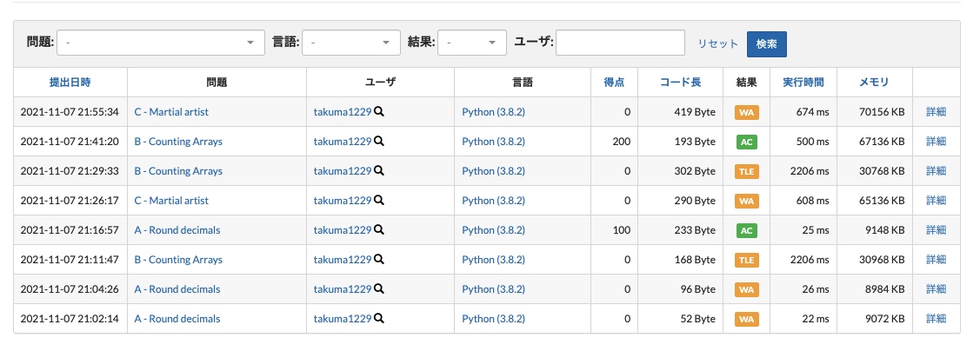Click search icon in 21:02:14 submission row
The width and height of the screenshot is (980, 338).
click(x=379, y=319)
